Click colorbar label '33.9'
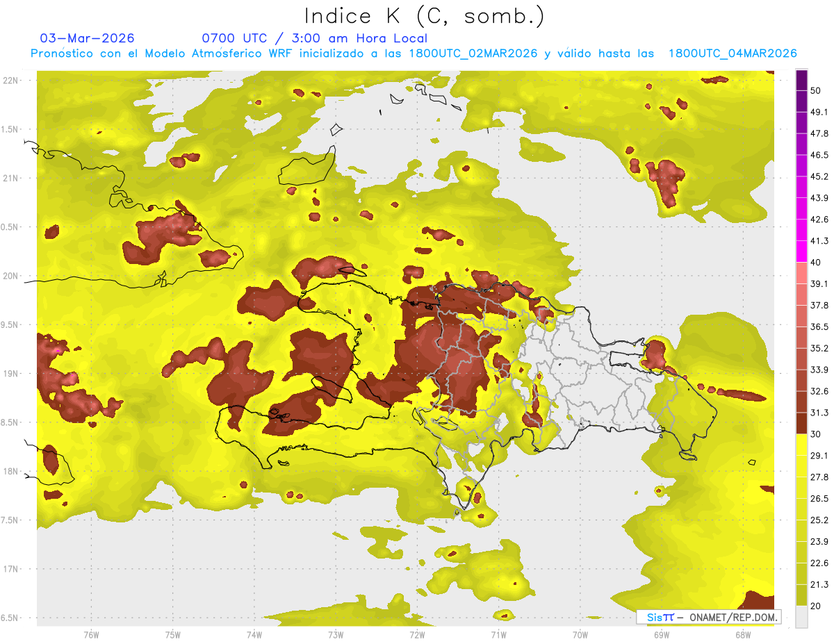 (819, 370)
